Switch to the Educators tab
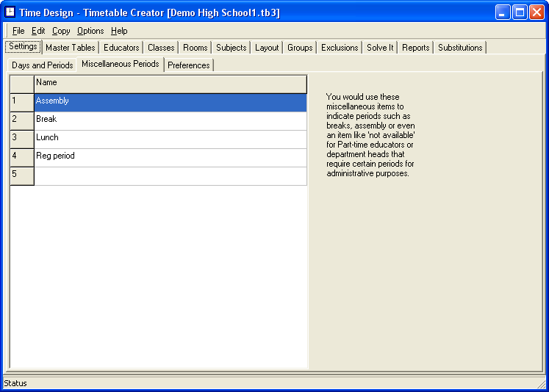 [x=121, y=48]
